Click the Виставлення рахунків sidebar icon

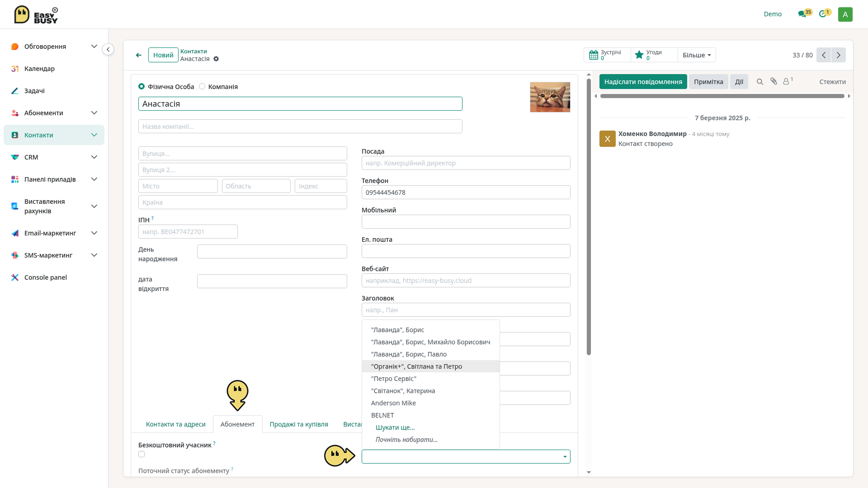coord(15,206)
